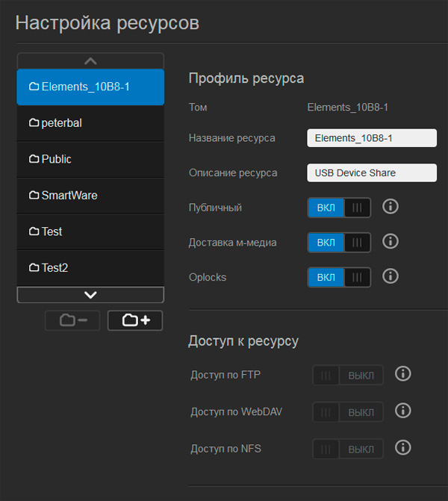Open the SmartWare share
This screenshot has height=501, width=448.
tap(90, 196)
